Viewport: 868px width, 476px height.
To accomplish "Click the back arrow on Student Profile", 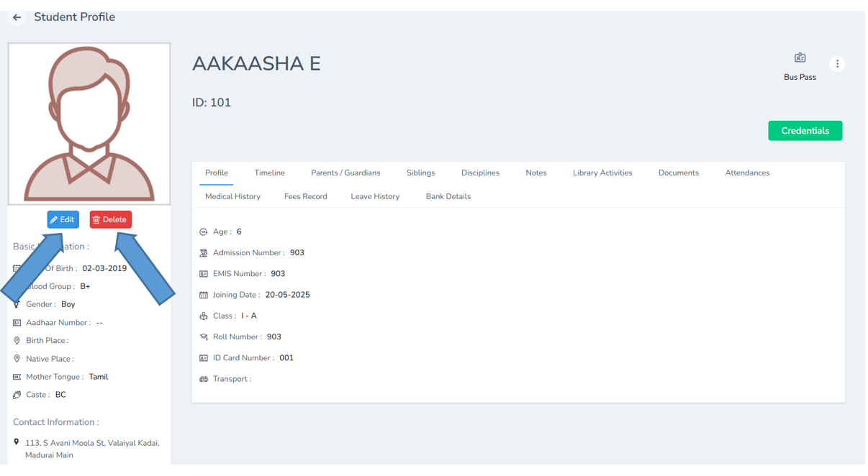I will (16, 17).
